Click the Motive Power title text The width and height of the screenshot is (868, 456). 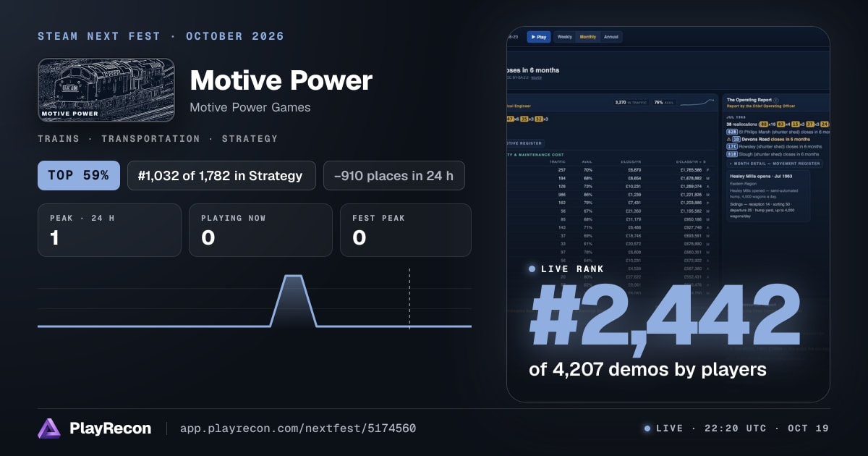[x=281, y=80]
